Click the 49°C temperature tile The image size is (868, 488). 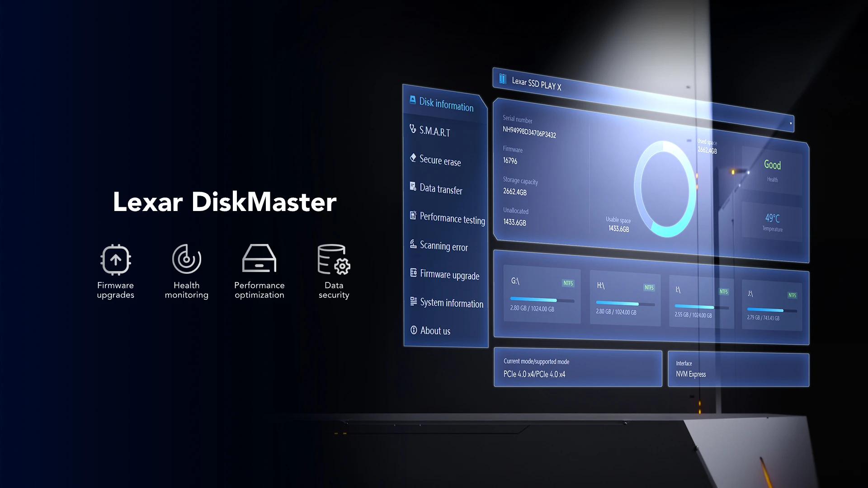(772, 222)
